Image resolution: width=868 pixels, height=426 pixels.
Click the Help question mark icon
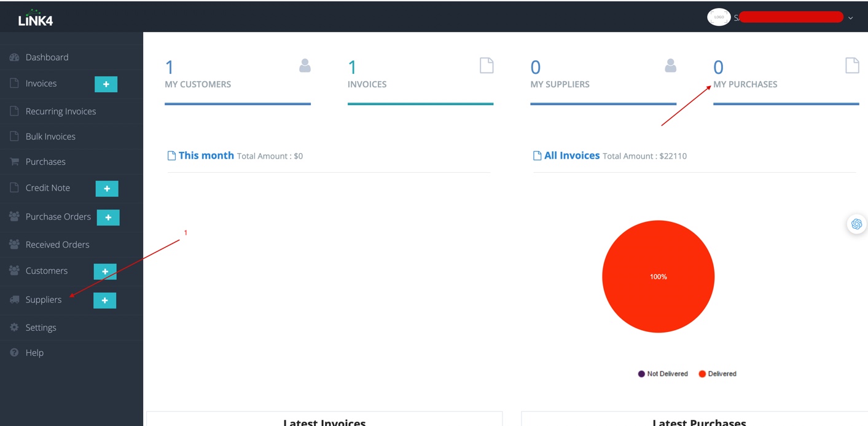click(14, 353)
